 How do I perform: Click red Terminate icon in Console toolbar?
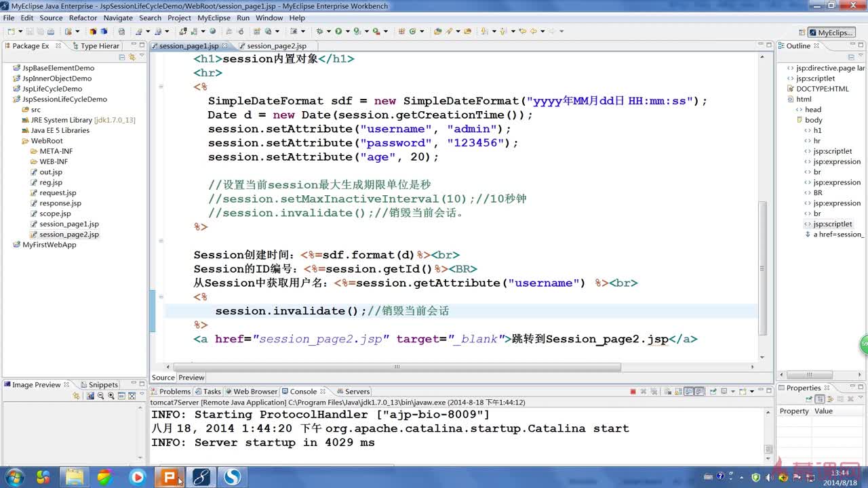tap(633, 391)
